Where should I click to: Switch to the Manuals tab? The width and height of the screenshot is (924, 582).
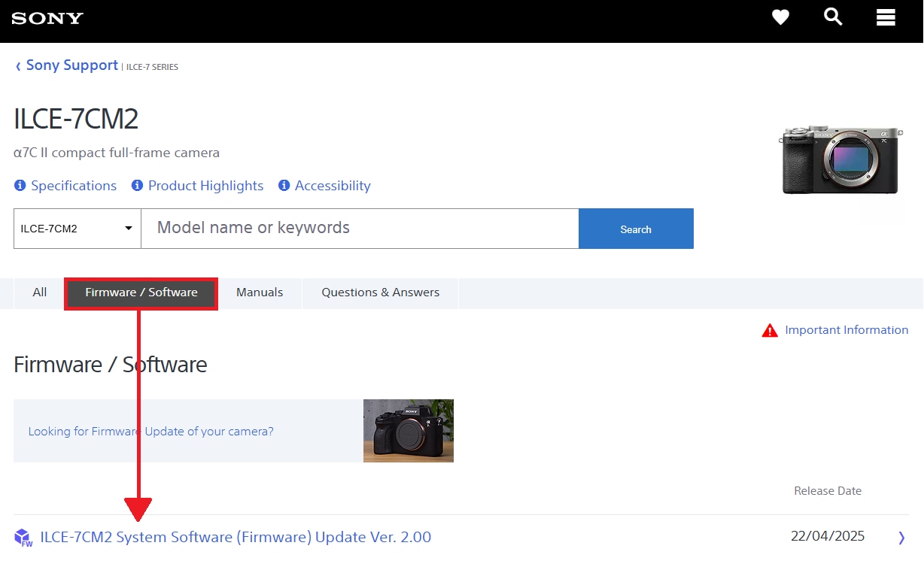[x=259, y=293]
